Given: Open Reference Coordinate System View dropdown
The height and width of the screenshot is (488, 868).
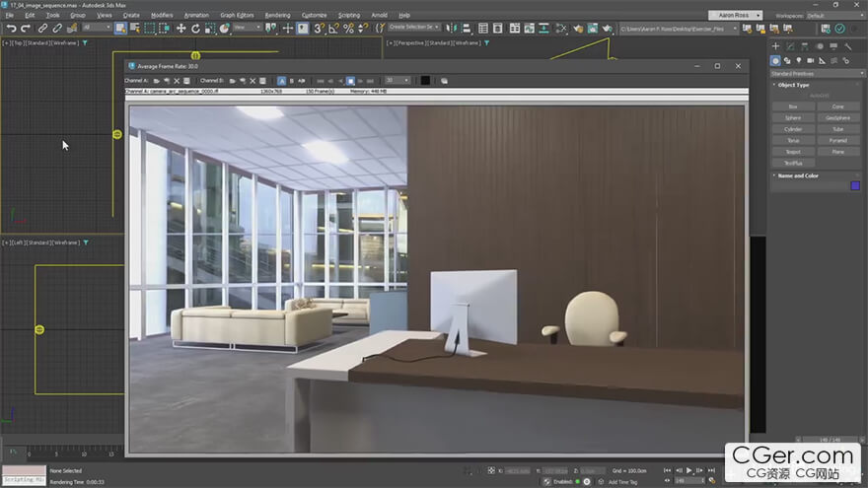Looking at the screenshot, I should [x=247, y=28].
